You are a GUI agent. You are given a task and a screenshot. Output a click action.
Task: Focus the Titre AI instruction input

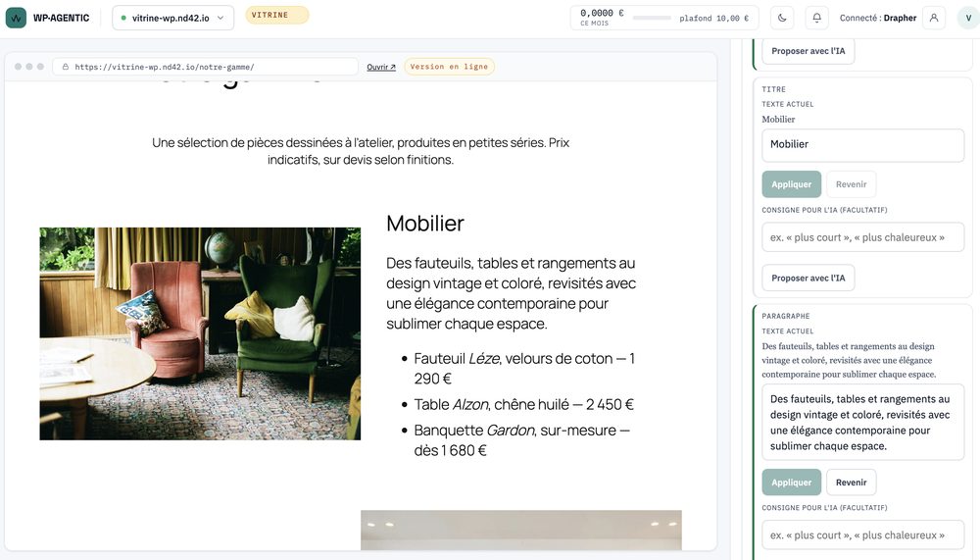[x=862, y=237]
